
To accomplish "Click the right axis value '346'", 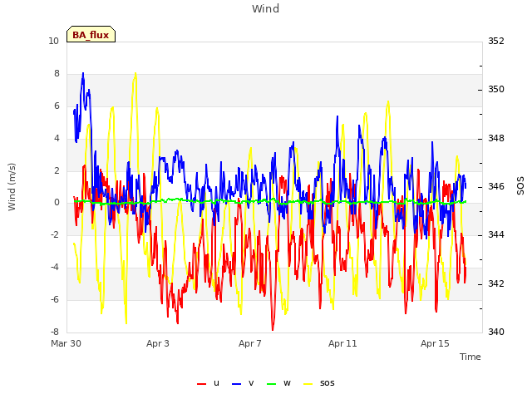I will point(496,186).
